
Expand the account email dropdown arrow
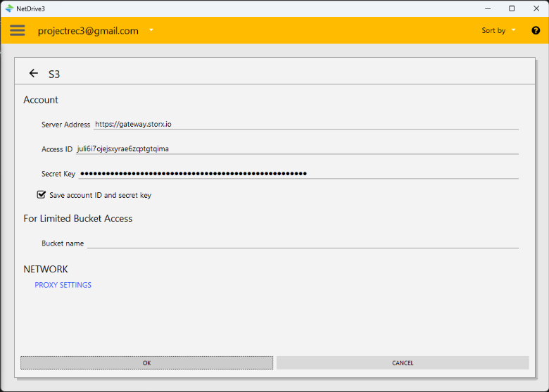[x=151, y=30]
